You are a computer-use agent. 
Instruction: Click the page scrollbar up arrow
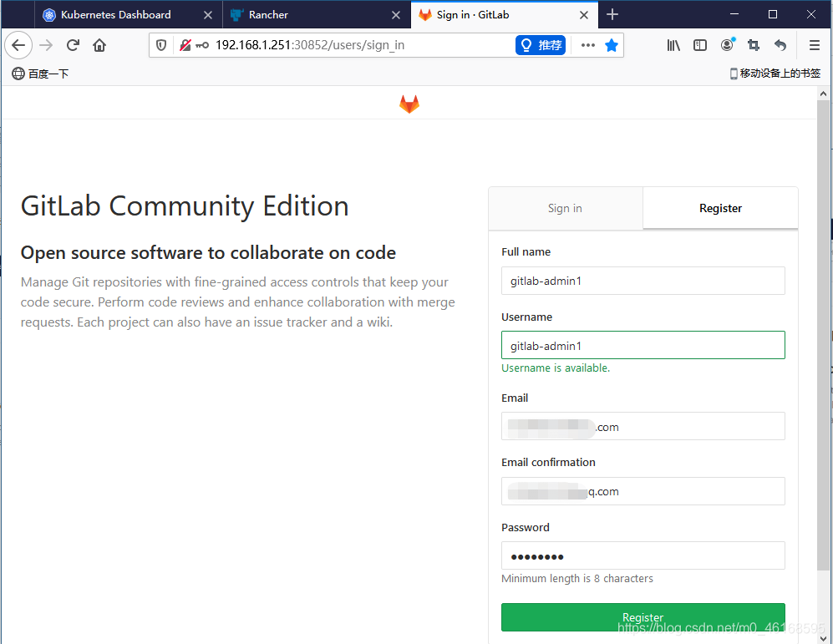point(824,94)
